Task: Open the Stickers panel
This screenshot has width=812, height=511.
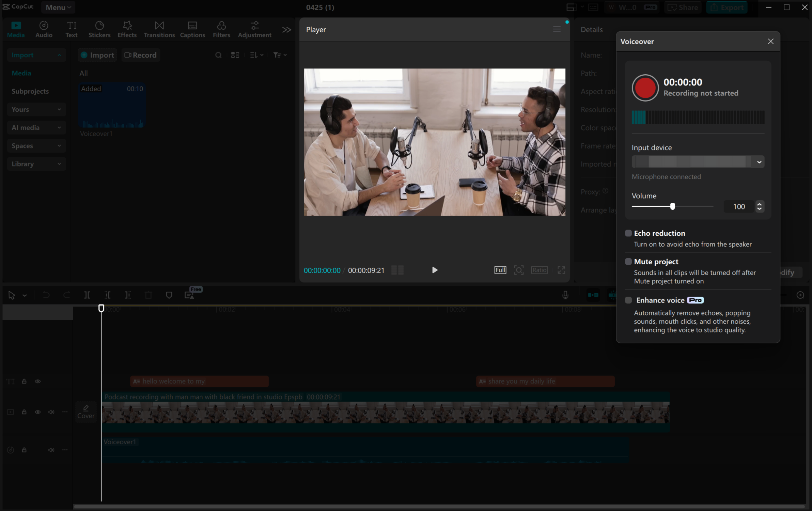Action: point(99,29)
